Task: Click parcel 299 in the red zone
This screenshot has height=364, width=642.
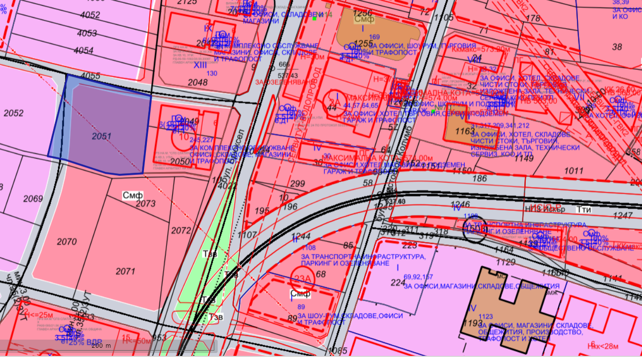Action: pyautogui.click(x=298, y=184)
